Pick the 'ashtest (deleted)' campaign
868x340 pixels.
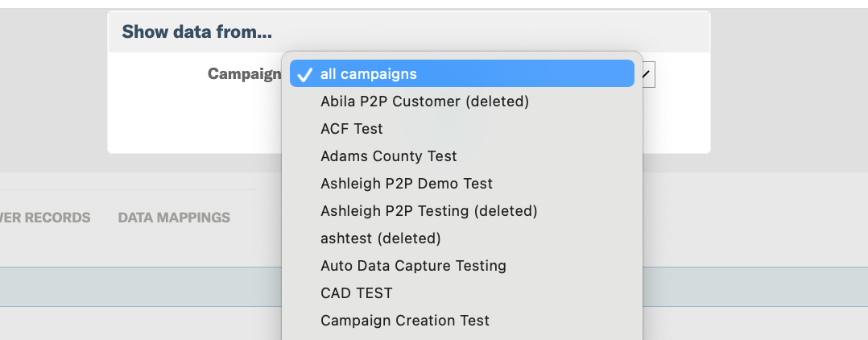coord(461,238)
